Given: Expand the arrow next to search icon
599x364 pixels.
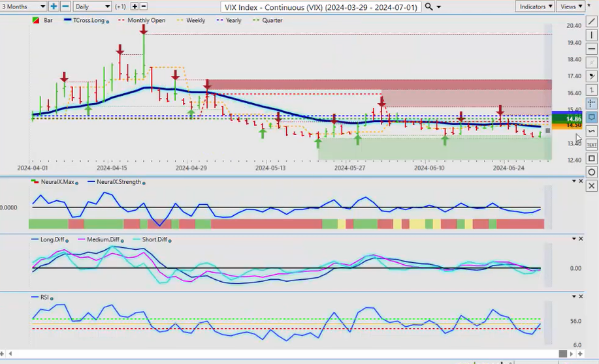Looking at the screenshot, I should click(438, 7).
